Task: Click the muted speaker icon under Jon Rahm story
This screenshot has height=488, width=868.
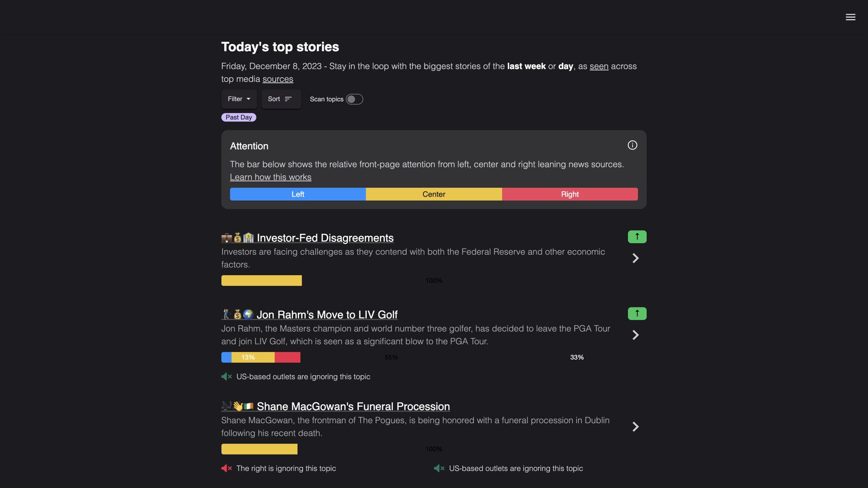Action: (226, 376)
